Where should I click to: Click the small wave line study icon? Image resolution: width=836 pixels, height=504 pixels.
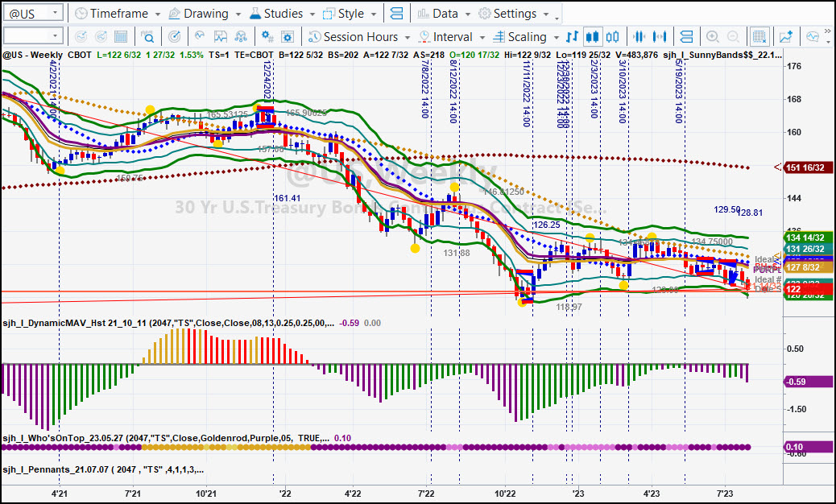200,37
